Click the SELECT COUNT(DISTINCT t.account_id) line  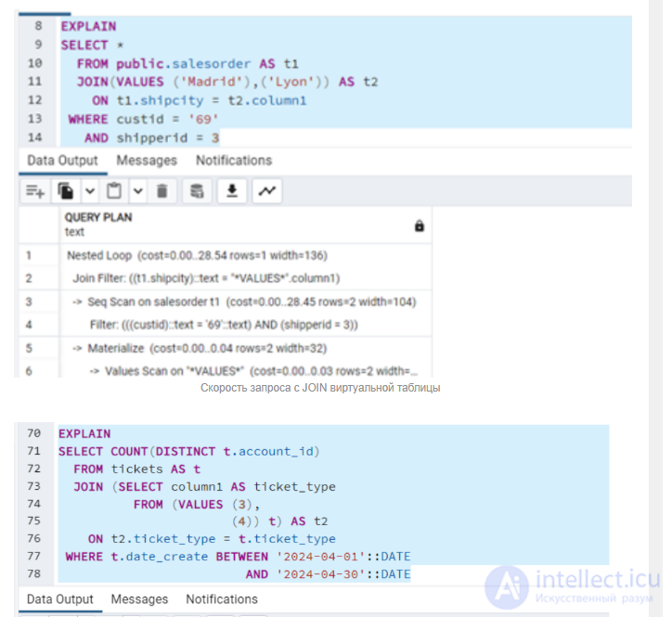pyautogui.click(x=189, y=452)
